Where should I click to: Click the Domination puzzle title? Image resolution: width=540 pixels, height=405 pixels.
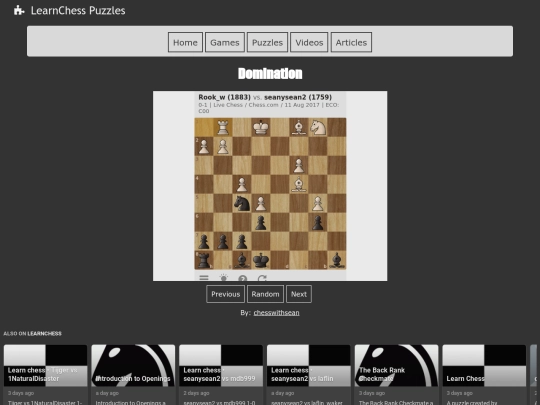coord(270,73)
